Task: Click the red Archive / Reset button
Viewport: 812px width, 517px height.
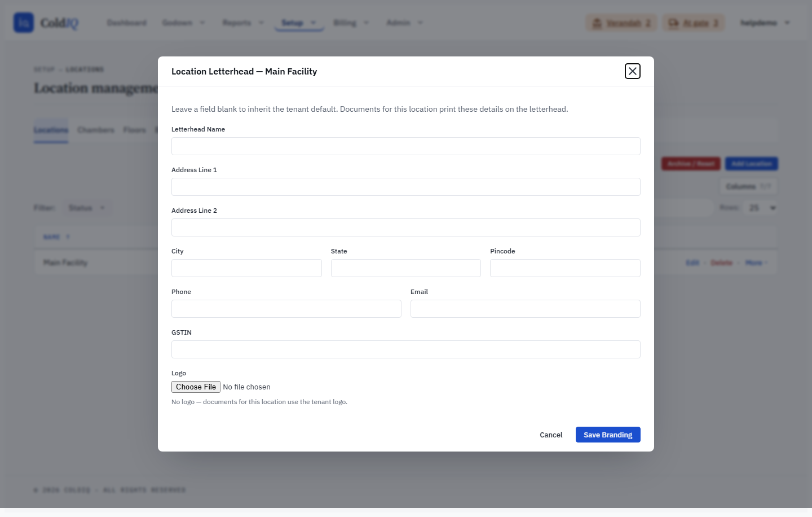Action: pos(691,164)
